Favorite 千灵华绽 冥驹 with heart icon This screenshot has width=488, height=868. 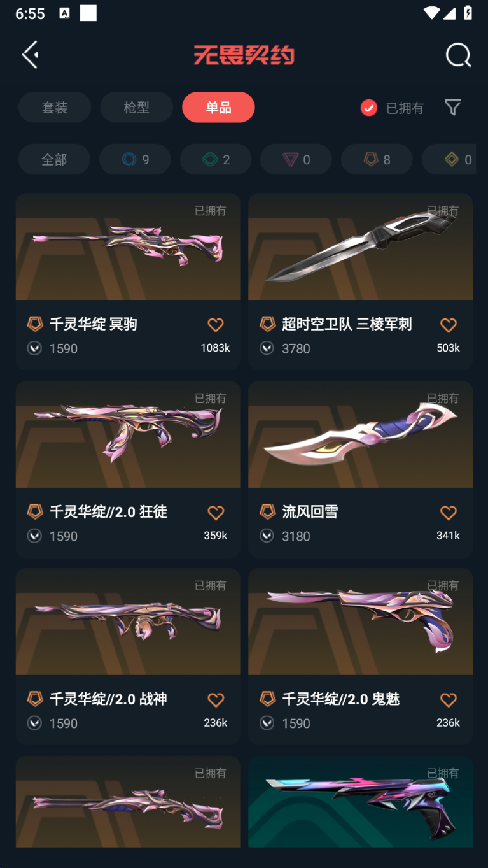click(x=216, y=325)
